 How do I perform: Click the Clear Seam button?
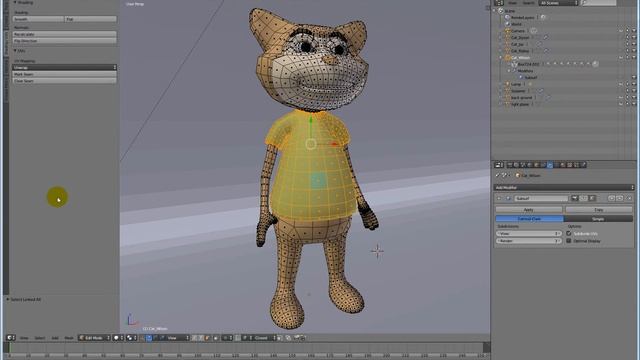[64, 81]
